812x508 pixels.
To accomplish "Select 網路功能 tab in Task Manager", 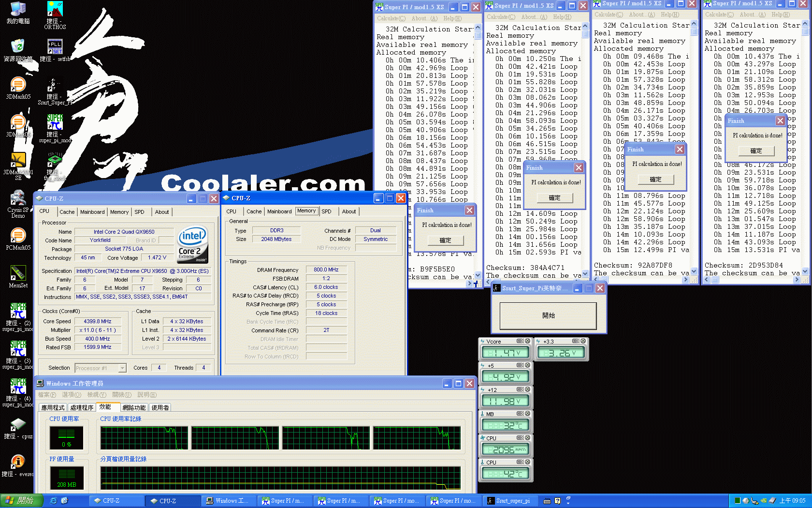I will pos(134,407).
